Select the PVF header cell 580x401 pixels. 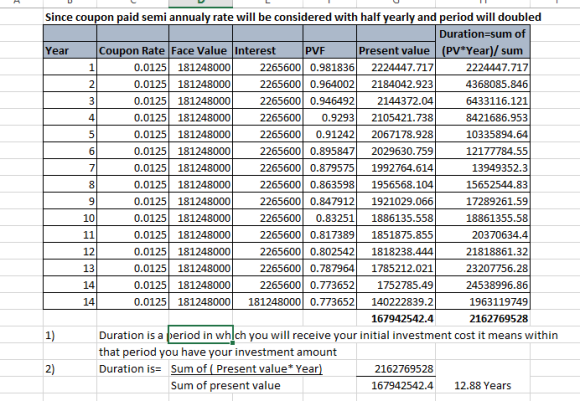tap(330, 50)
